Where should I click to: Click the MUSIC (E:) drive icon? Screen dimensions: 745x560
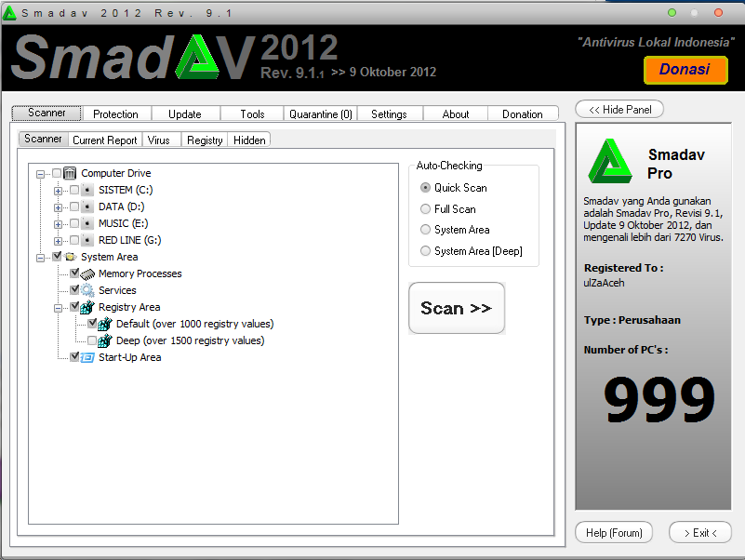tap(86, 223)
